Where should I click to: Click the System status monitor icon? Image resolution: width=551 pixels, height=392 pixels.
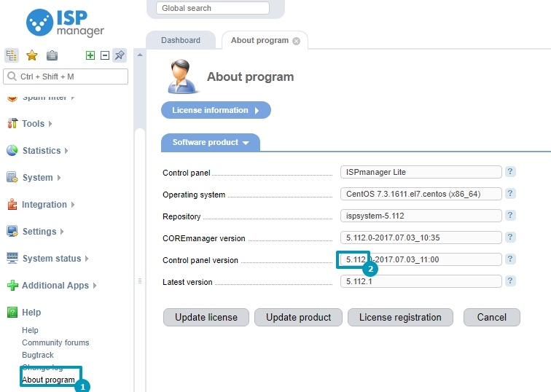click(12, 258)
